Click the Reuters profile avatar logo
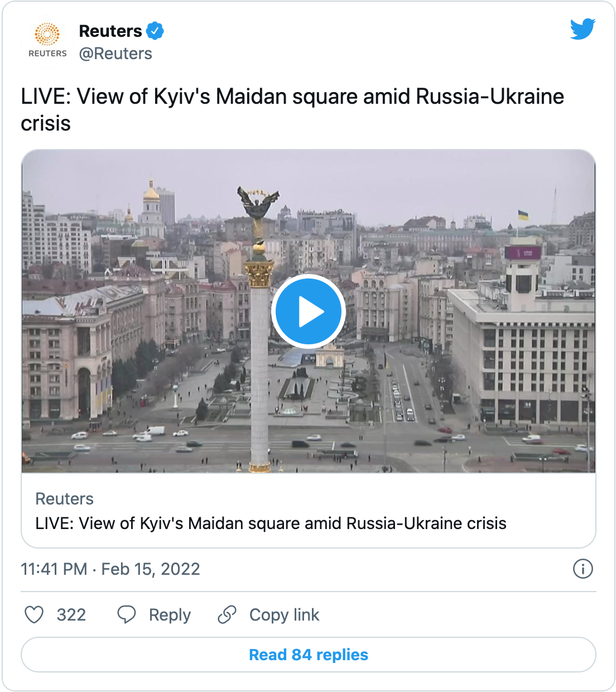616x692 pixels. (47, 41)
